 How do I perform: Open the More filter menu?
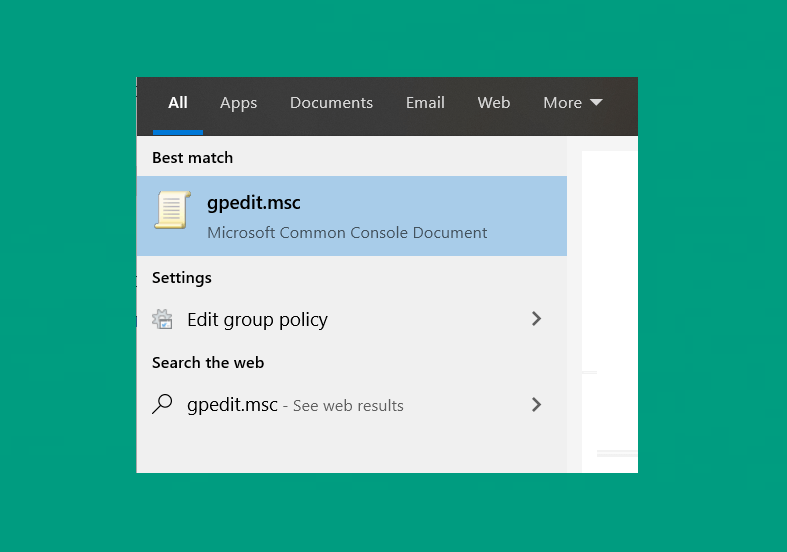point(573,103)
